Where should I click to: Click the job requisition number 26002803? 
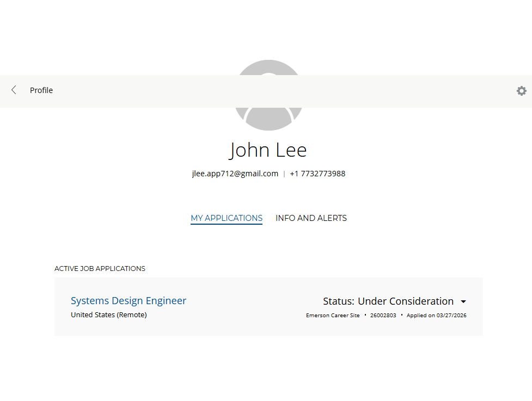point(383,316)
